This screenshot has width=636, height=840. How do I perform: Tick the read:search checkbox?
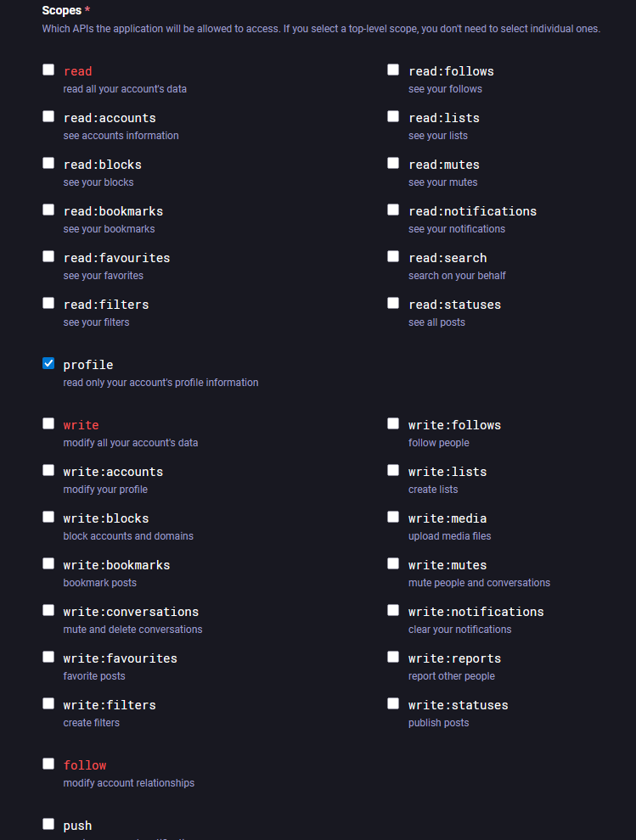coord(393,257)
